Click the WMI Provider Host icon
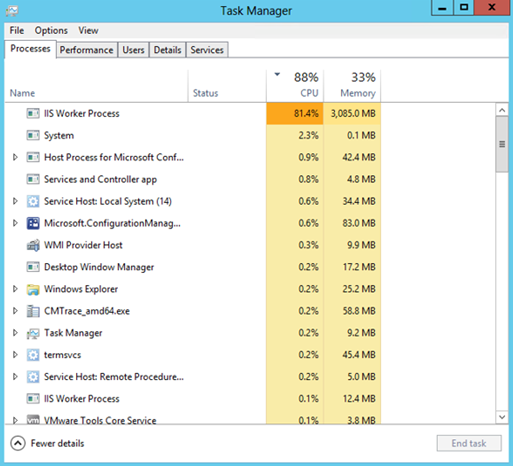The image size is (513, 466). click(33, 245)
